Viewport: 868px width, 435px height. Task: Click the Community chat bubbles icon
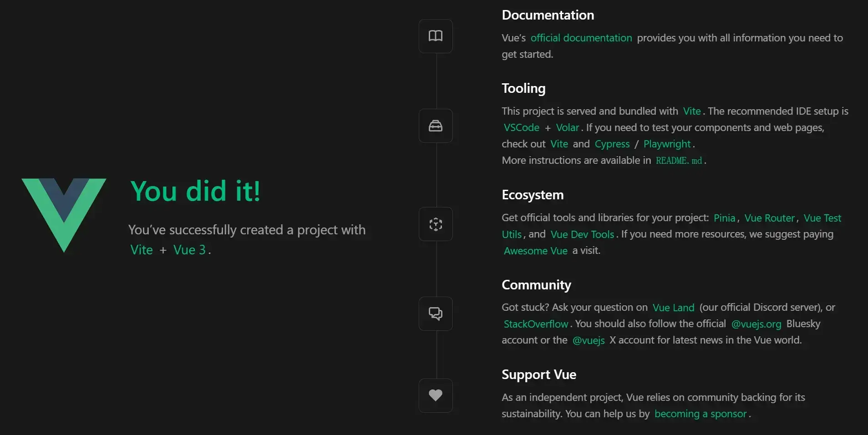pos(436,314)
